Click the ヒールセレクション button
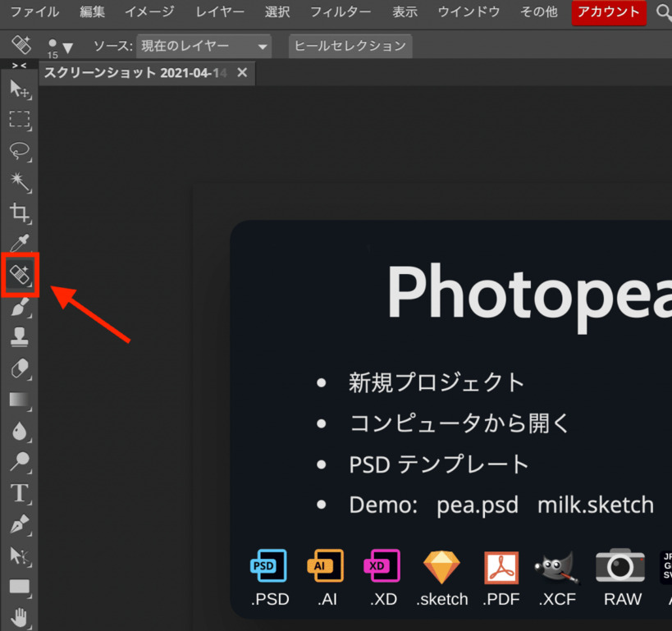The width and height of the screenshot is (672, 631). 350,46
